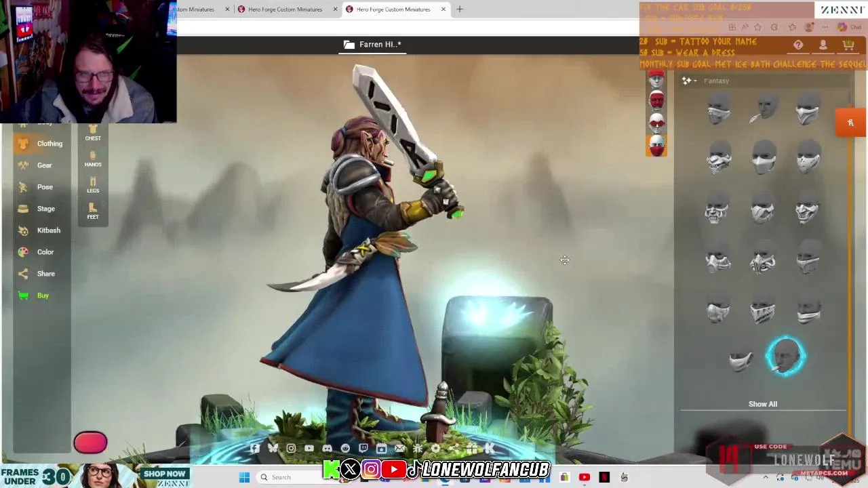
Task: Open the Hero Forge account profile icon
Action: coord(823,45)
